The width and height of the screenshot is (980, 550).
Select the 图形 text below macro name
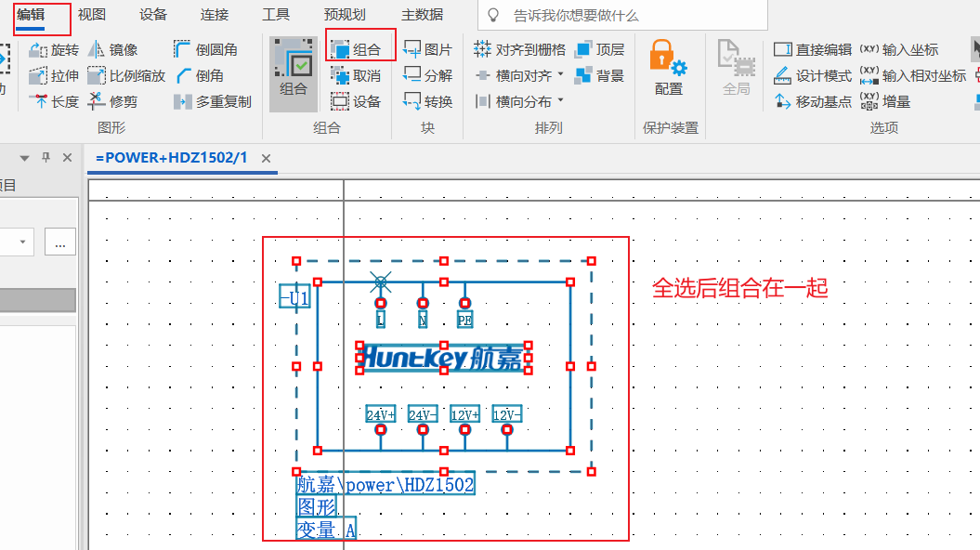[x=317, y=506]
